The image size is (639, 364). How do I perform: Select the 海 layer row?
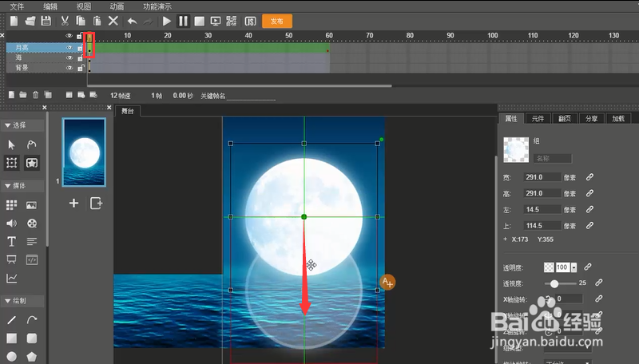(46, 57)
